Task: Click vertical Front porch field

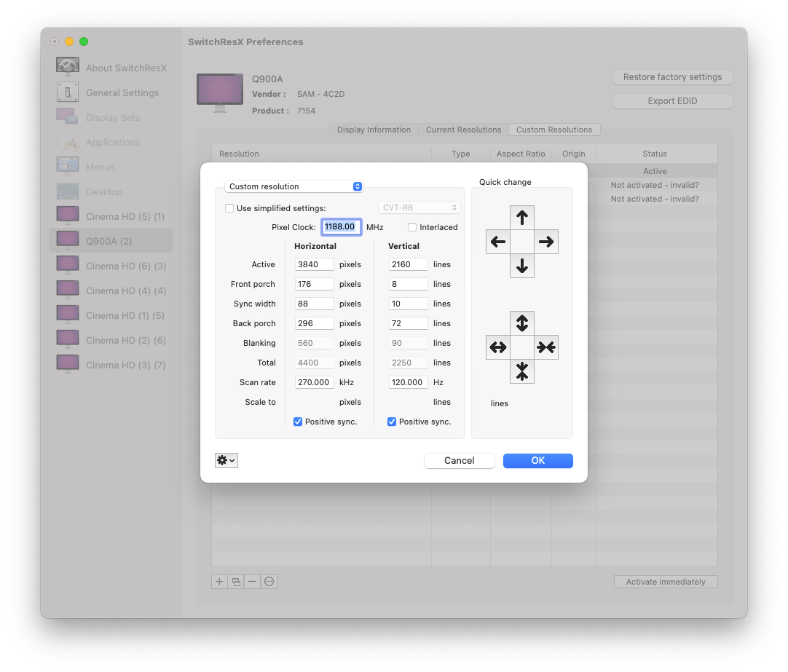Action: pos(408,284)
